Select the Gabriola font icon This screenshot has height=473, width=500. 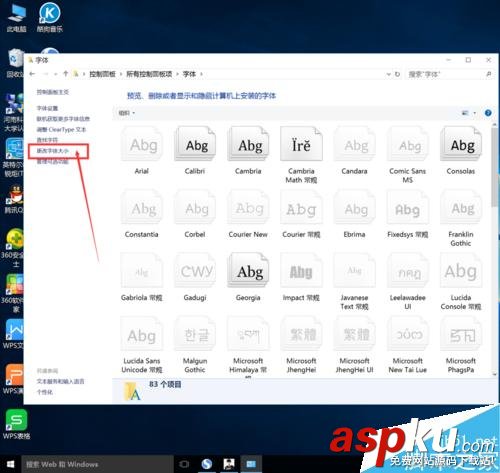click(x=142, y=271)
